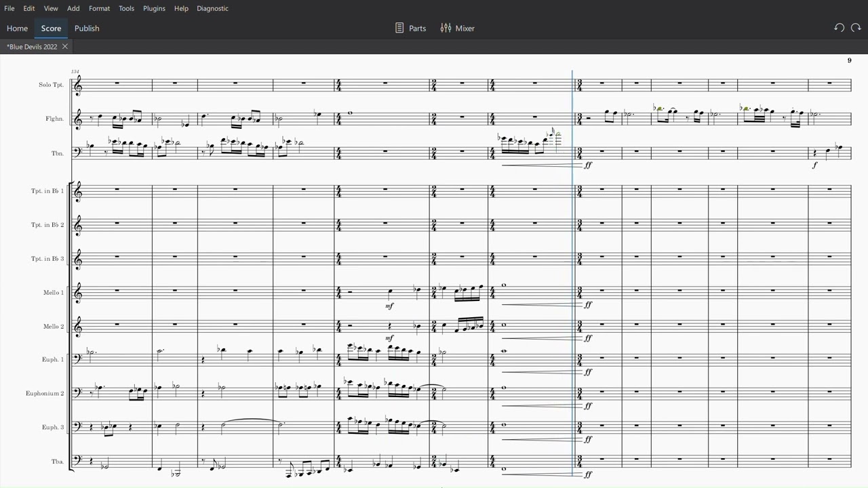
Task: Select the ff dynamic under the Tba. staff
Action: click(x=588, y=474)
